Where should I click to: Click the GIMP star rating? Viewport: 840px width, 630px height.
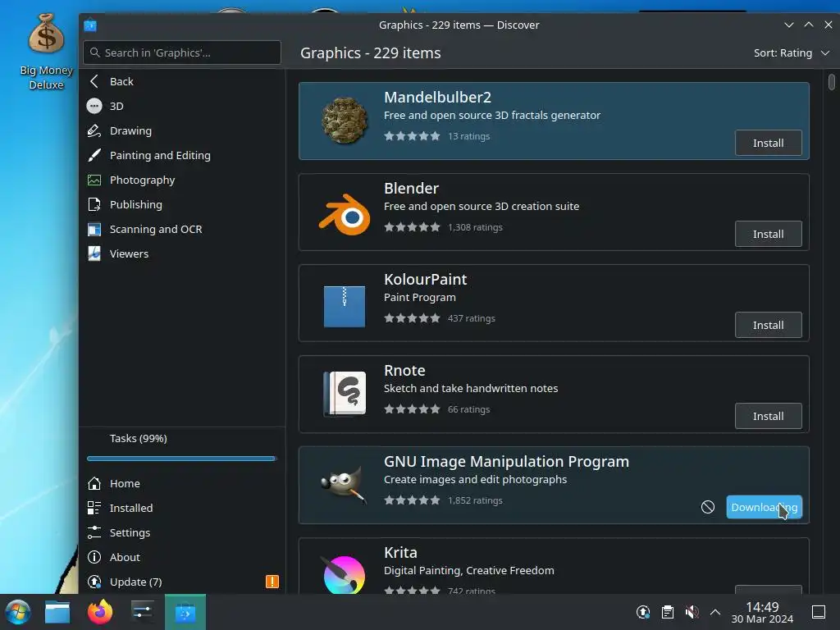click(x=412, y=500)
